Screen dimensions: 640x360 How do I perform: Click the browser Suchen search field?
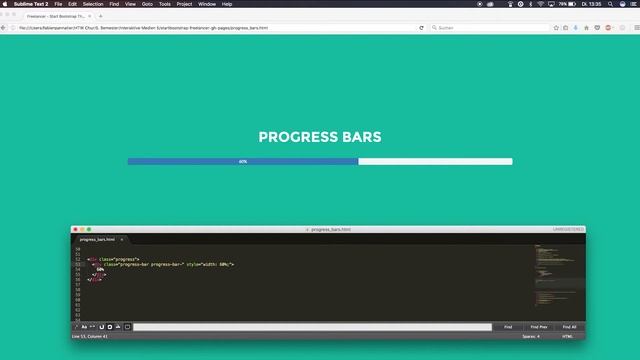pyautogui.click(x=489, y=28)
